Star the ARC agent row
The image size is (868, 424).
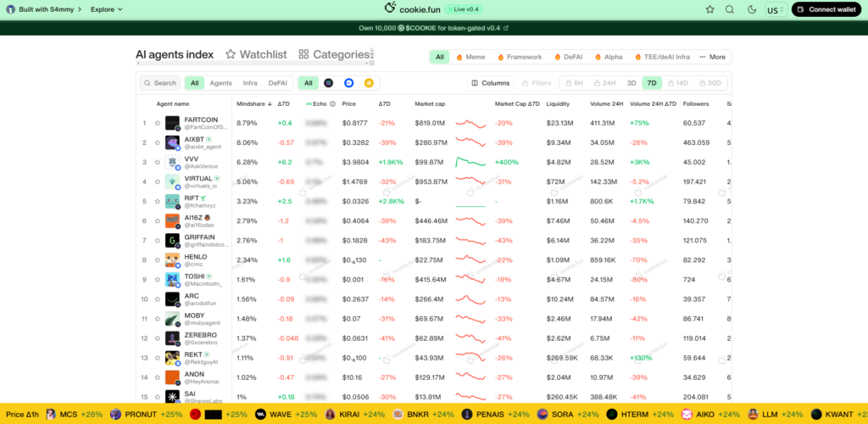[x=158, y=298]
